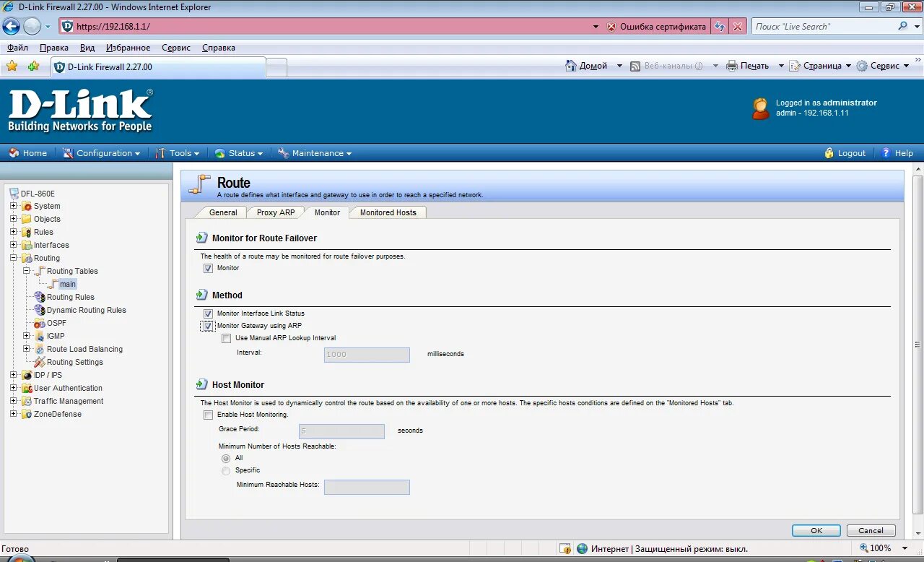Click the Печать printer icon
The height and width of the screenshot is (562, 924).
(x=732, y=66)
